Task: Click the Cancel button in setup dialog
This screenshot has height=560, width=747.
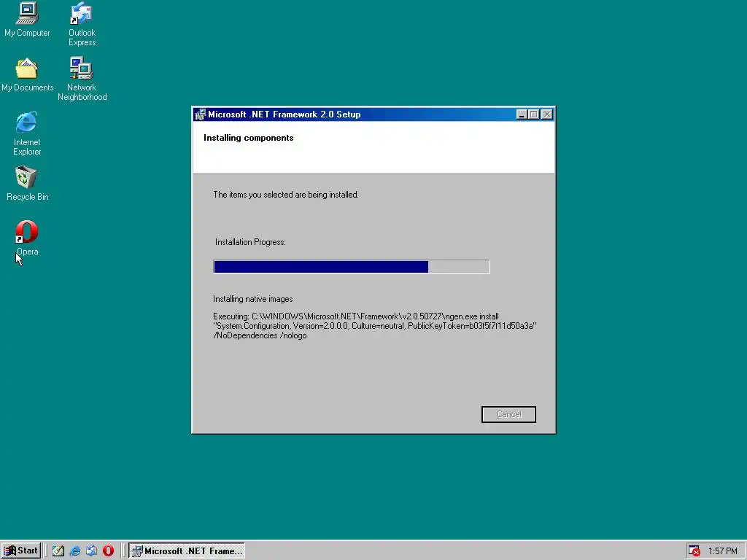Action: pyautogui.click(x=508, y=414)
